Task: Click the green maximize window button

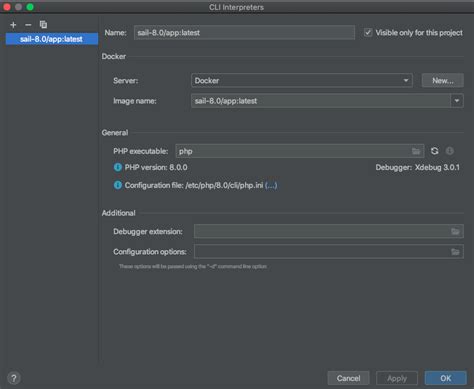Action: 30,7
